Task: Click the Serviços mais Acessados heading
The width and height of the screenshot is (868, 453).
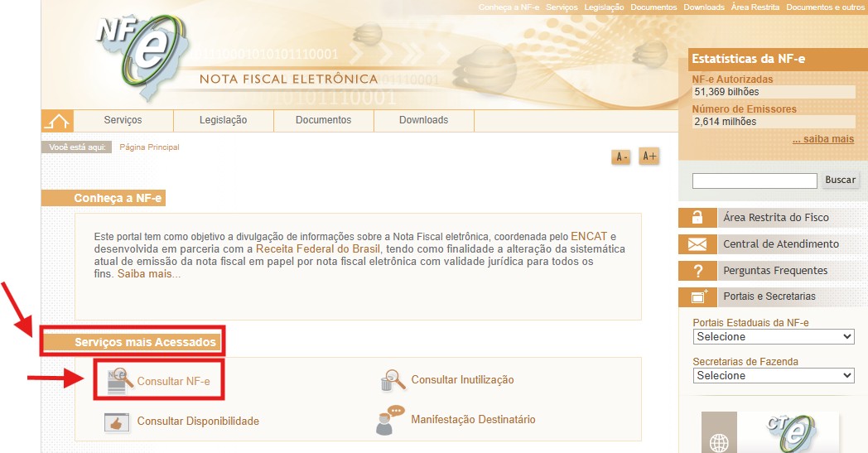Action: tap(145, 342)
